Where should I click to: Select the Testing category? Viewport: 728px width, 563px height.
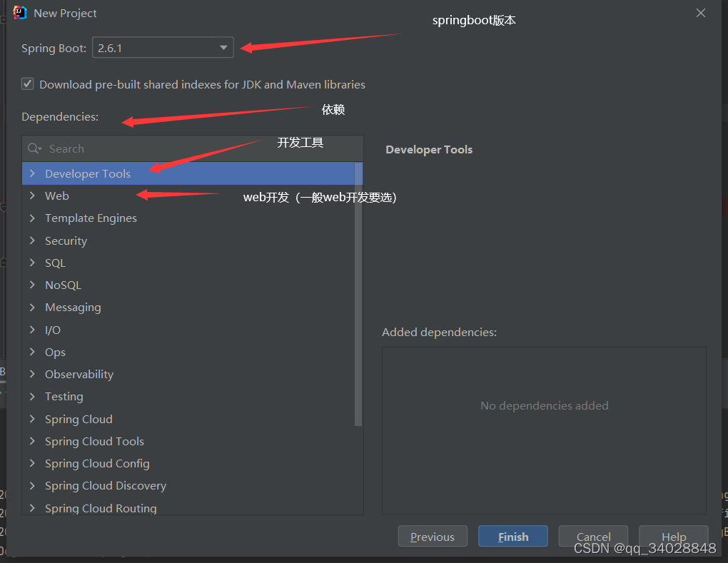pos(64,396)
